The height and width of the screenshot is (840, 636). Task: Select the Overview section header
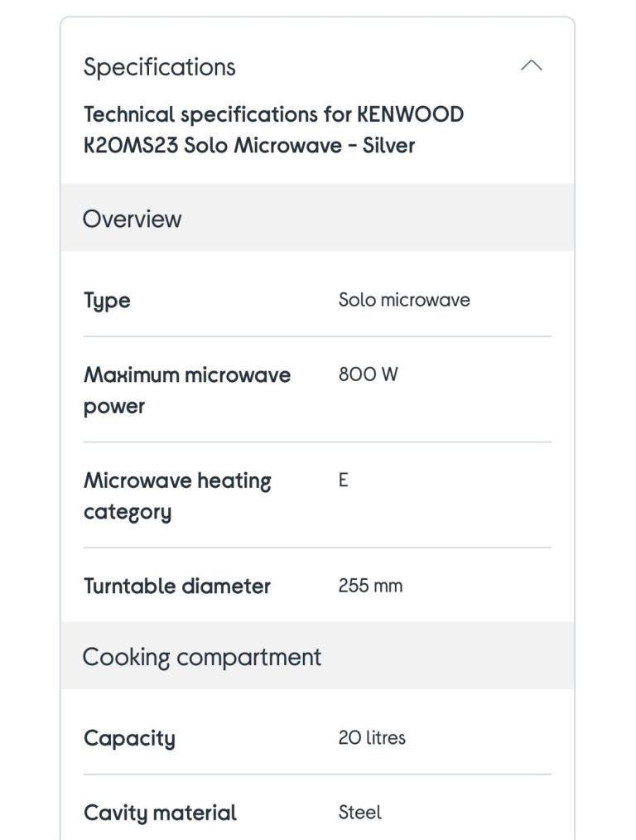click(x=317, y=218)
